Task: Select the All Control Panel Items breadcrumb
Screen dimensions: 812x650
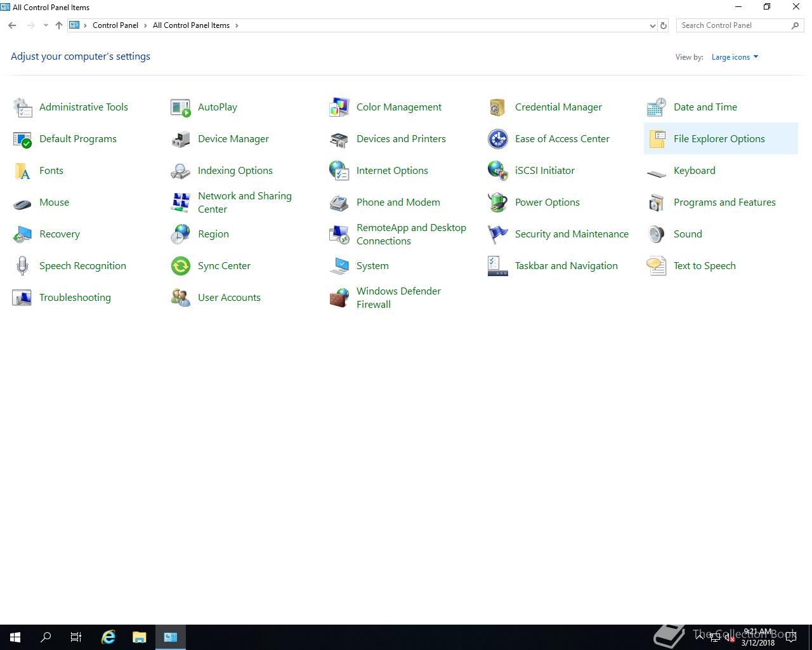Action: point(191,25)
